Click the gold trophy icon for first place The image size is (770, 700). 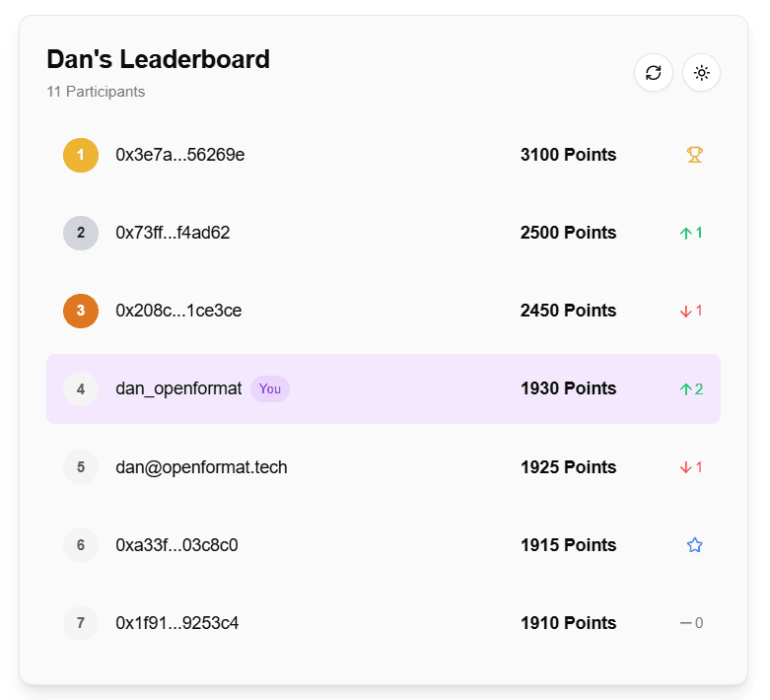[x=694, y=155]
